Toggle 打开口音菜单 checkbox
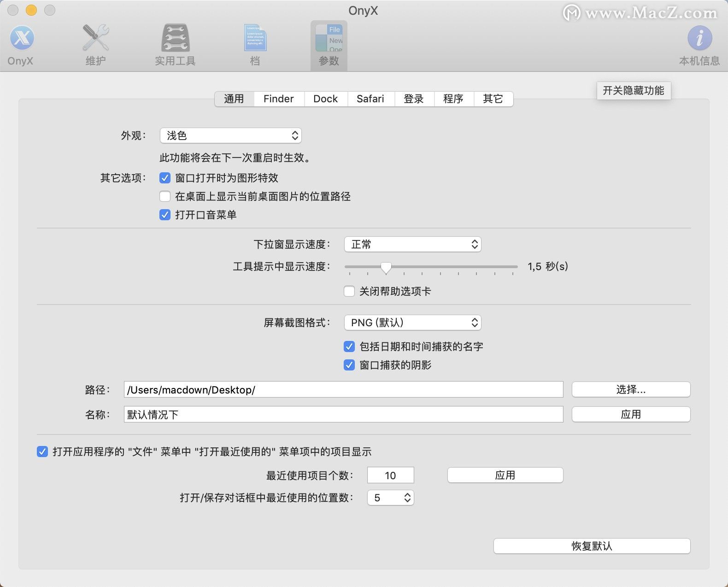 165,215
